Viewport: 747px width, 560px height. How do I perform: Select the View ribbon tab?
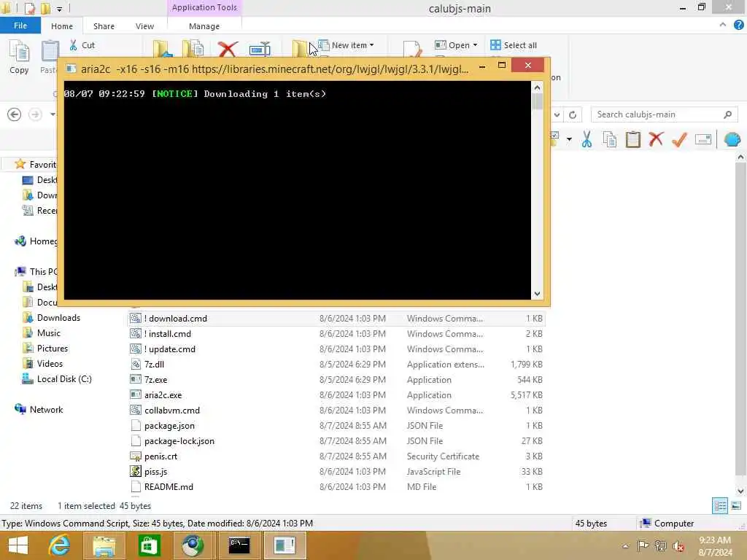pos(145,26)
